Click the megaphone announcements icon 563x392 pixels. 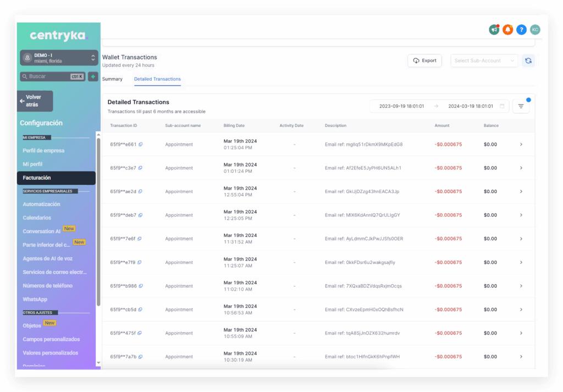tap(494, 30)
